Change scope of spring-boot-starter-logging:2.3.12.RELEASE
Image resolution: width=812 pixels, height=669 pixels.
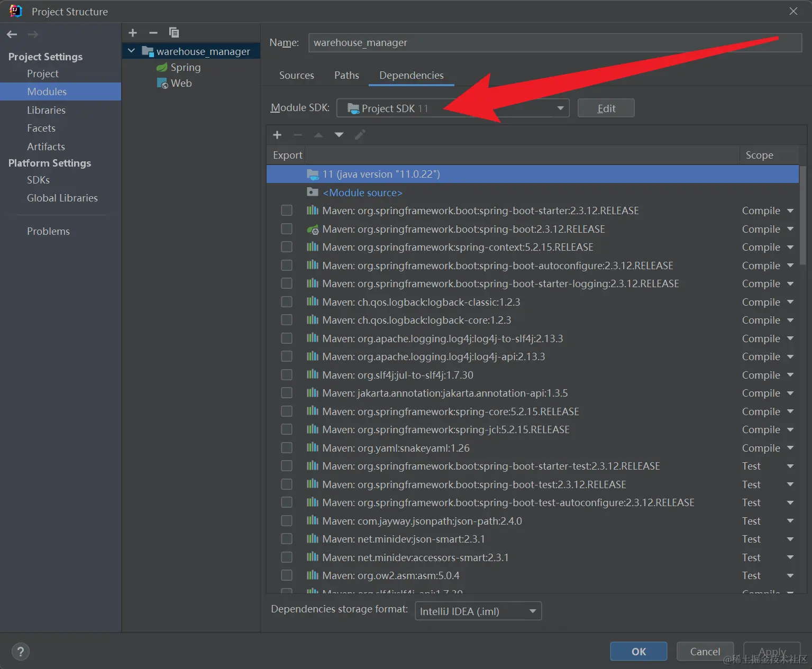point(768,284)
